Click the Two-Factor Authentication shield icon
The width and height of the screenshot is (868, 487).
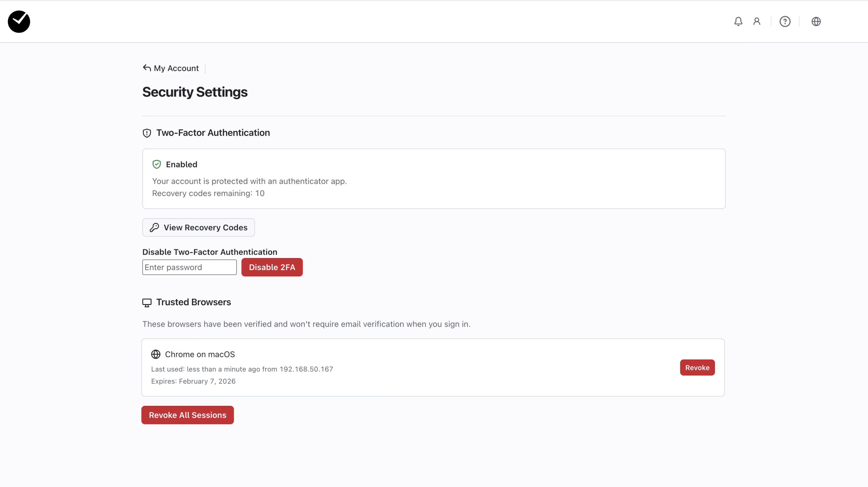[147, 133]
